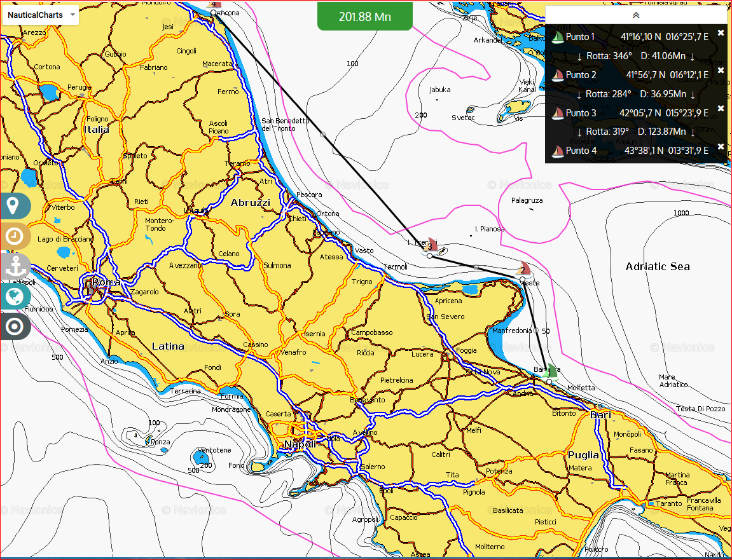Remove Punto 3 waypoint from route list
Image resolution: width=732 pixels, height=560 pixels.
pos(721,108)
